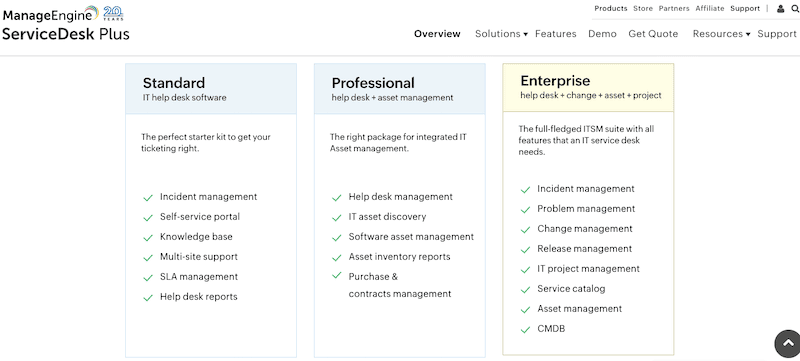Click checkmark beside Release management
The height and width of the screenshot is (361, 800).
525,250
